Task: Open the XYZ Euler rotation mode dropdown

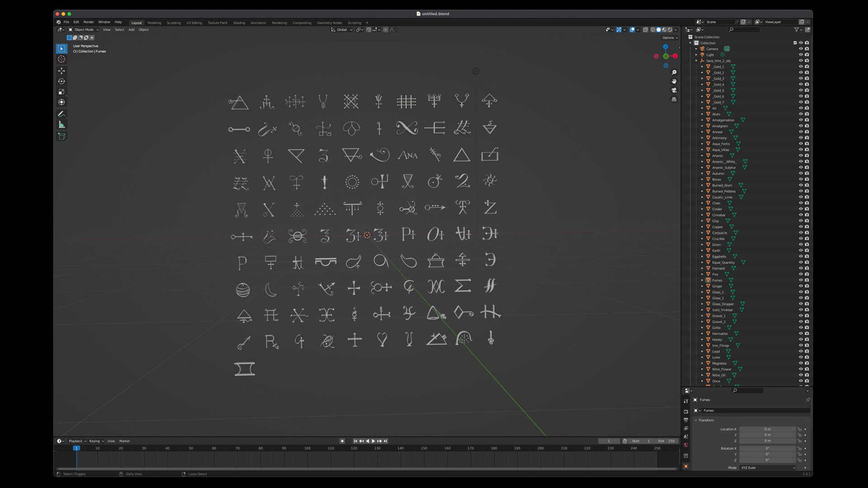Action: [x=768, y=468]
